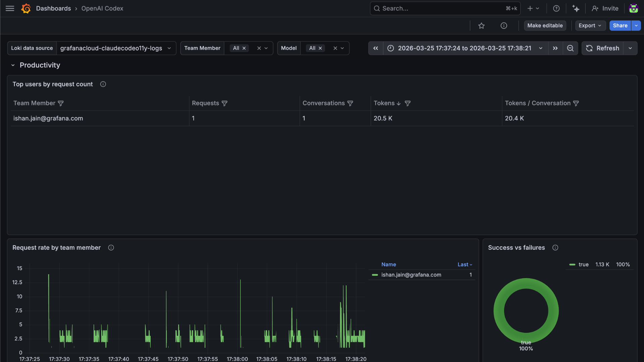
Task: Click the zoom out time range icon
Action: (570, 48)
